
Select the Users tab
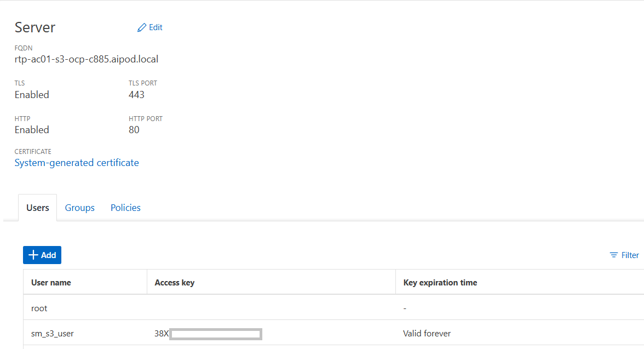coord(37,207)
